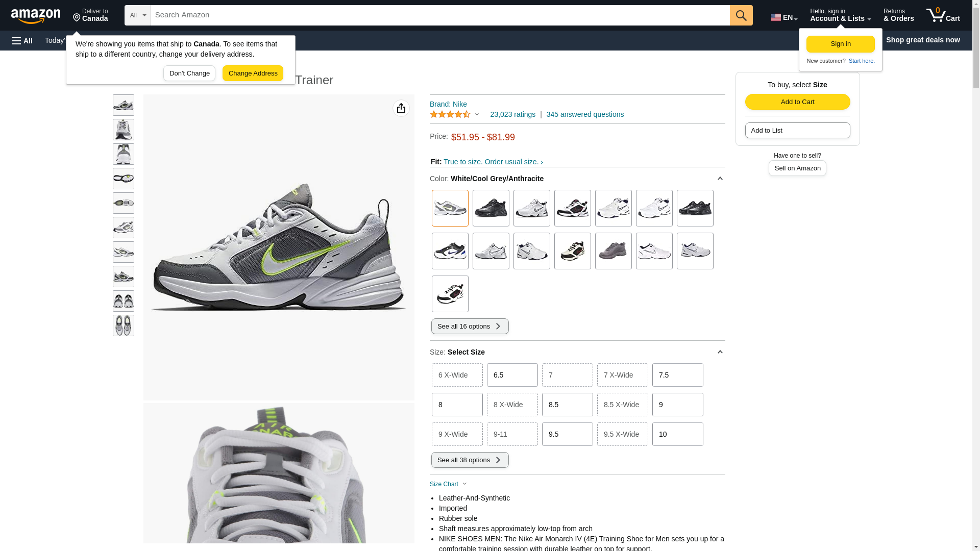Click the Add to Cart button
This screenshot has width=980, height=551.
pyautogui.click(x=797, y=102)
